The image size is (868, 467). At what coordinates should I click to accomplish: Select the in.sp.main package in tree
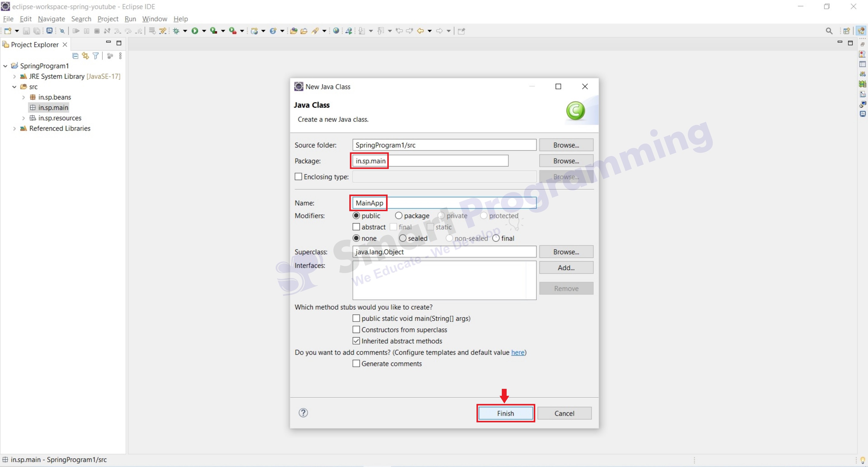49,108
